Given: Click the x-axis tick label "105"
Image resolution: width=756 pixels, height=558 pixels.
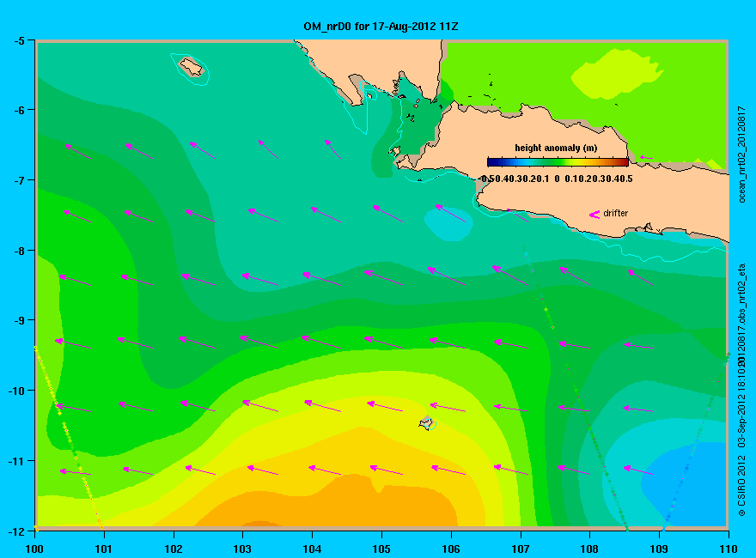Looking at the screenshot, I should [x=381, y=549].
